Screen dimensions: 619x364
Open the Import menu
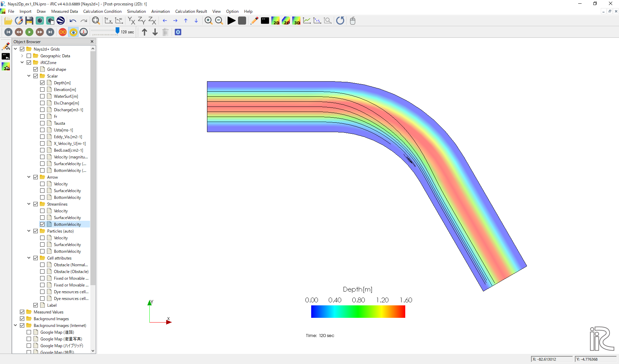pos(25,11)
